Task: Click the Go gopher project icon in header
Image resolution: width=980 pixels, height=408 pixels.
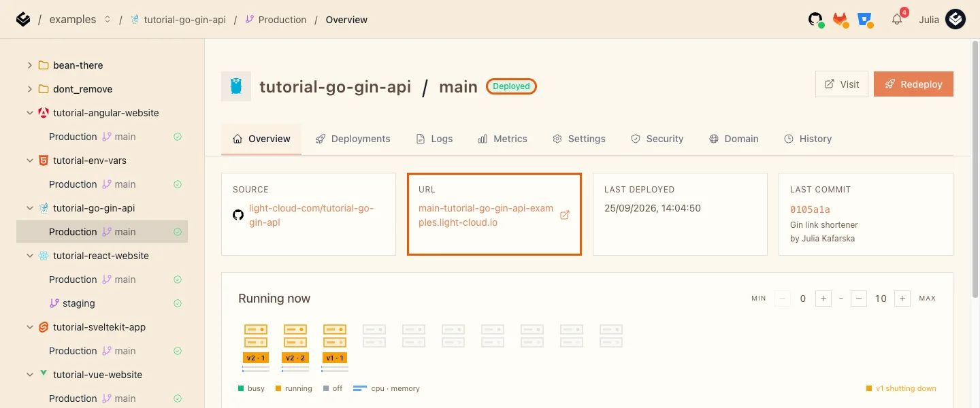Action: 236,86
